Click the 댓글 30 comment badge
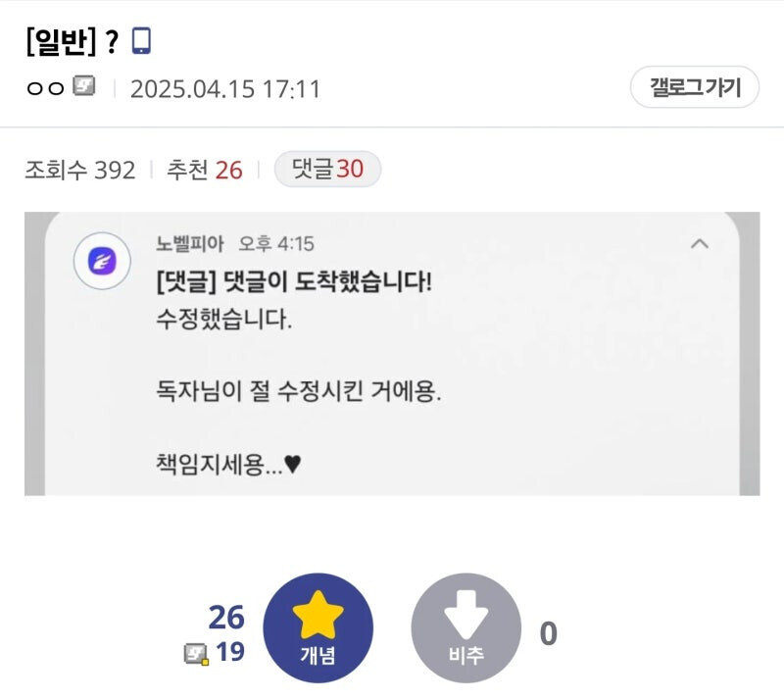This screenshot has height=700, width=784. (x=327, y=169)
